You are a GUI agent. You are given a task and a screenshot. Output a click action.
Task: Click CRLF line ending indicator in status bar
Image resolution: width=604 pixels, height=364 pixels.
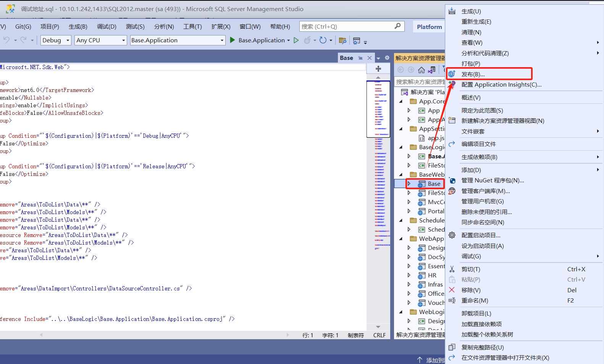379,335
